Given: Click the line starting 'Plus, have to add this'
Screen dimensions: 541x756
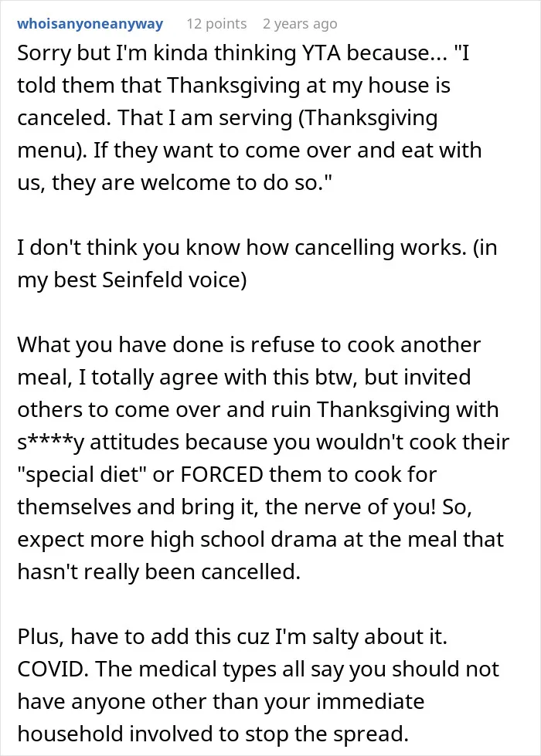Looking at the screenshot, I should [233, 637].
